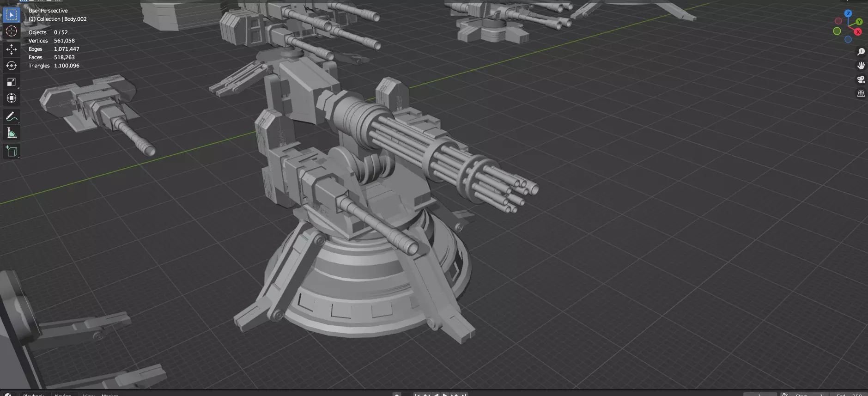Select the Measure ruler tool
This screenshot has height=396, width=868.
click(x=12, y=134)
